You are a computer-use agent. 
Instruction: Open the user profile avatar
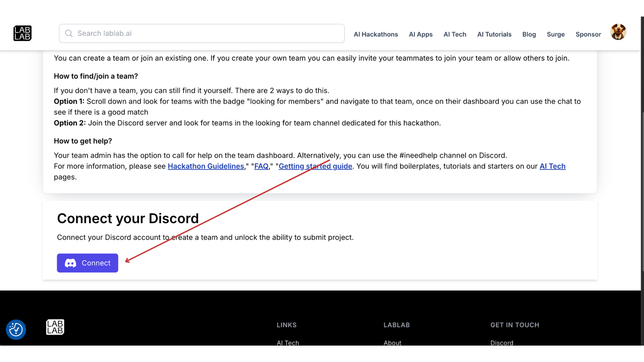(x=618, y=32)
